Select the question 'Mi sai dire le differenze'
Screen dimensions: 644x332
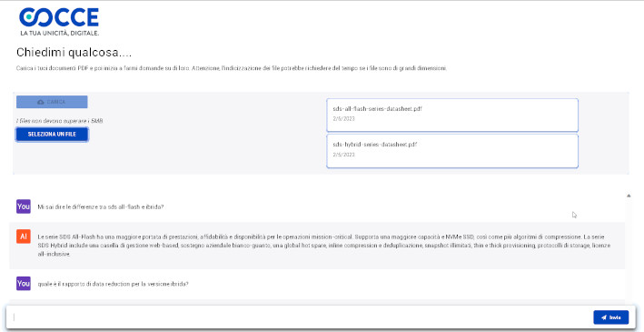[x=101, y=207]
